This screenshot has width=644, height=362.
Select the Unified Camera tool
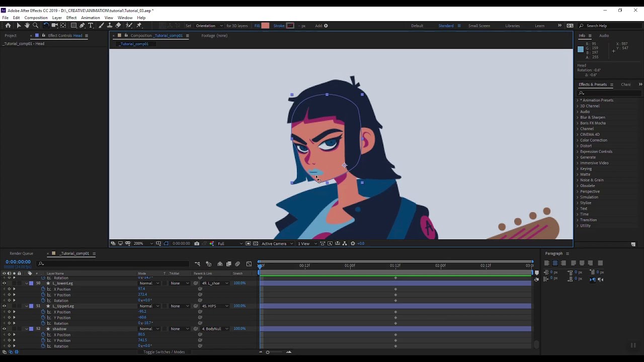[54, 25]
